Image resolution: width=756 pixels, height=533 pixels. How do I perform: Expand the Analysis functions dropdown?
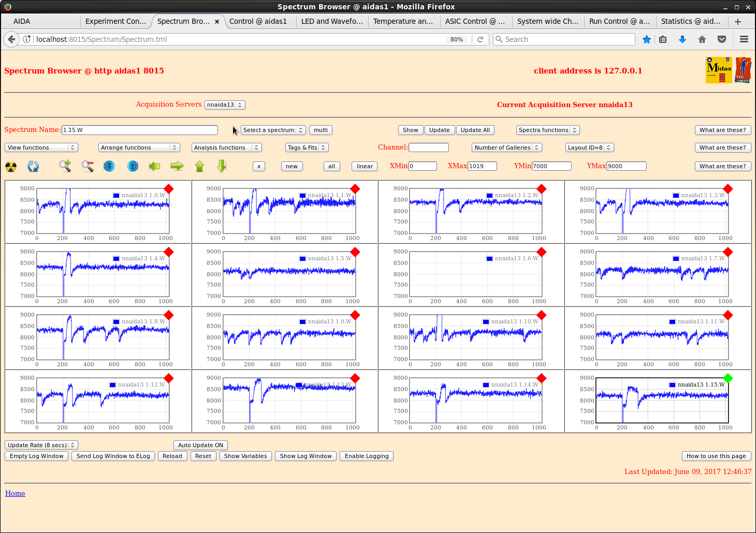pyautogui.click(x=227, y=147)
